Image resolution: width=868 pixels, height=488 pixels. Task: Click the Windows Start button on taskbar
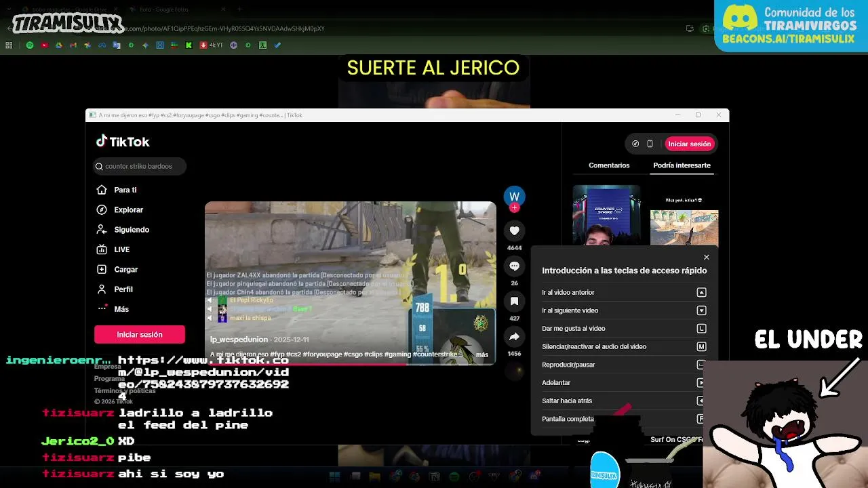pyautogui.click(x=334, y=476)
